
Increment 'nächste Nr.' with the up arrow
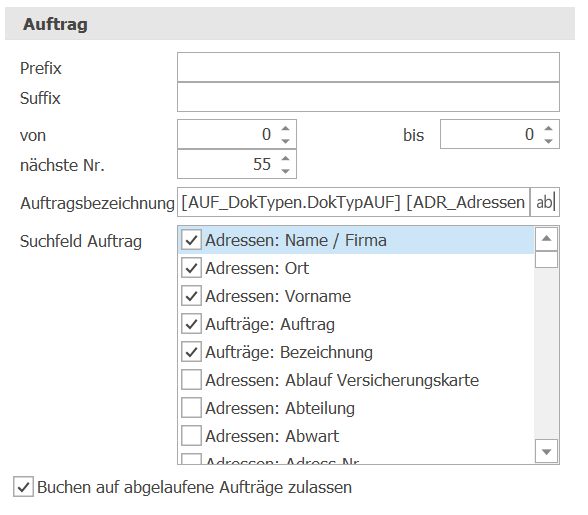[286, 158]
